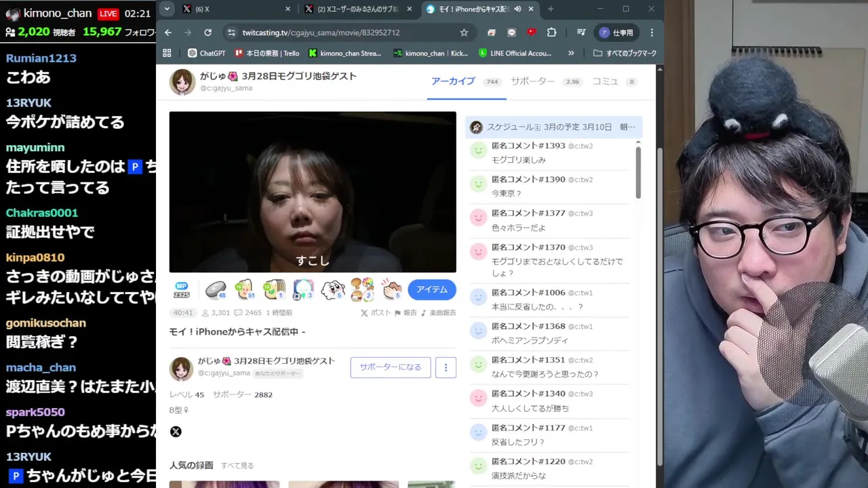The image size is (868, 488).
Task: Click the LIVE badge in stream overlay
Action: click(108, 14)
